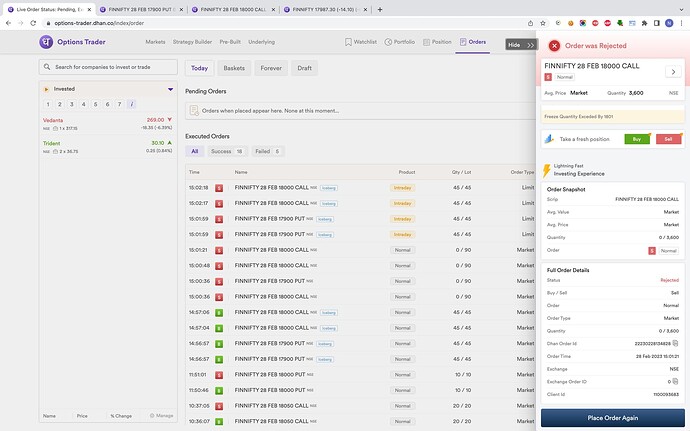Reload the browser page

33,23
